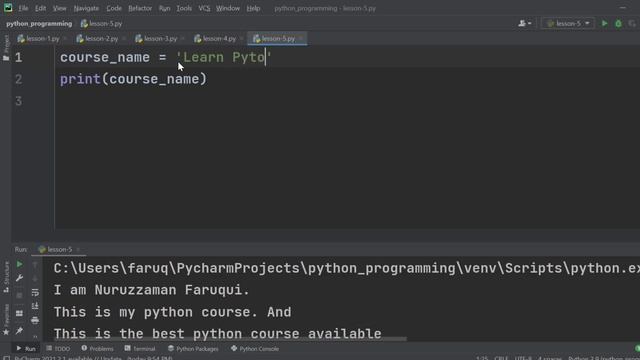This screenshot has height=360, width=640.
Task: Open the Tools menu
Action: coord(184,8)
